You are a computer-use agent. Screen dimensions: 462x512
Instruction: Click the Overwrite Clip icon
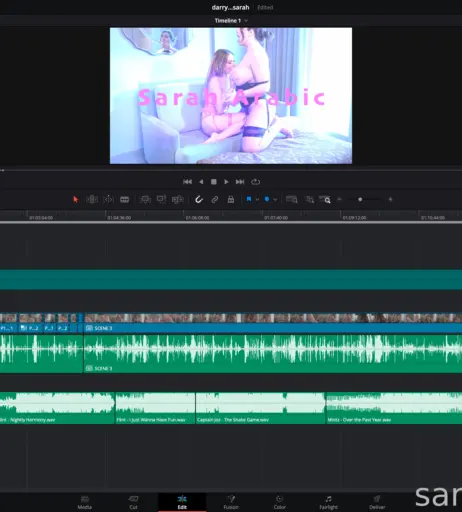coord(161,199)
